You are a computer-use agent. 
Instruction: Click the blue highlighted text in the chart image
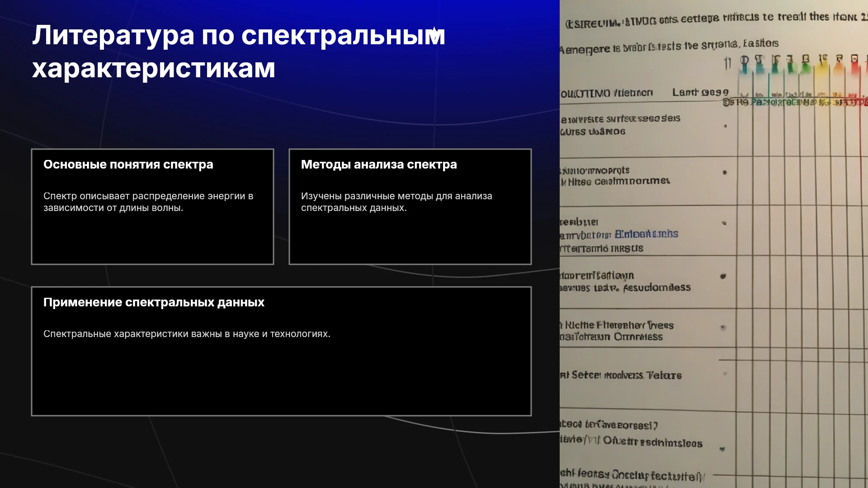click(x=646, y=234)
